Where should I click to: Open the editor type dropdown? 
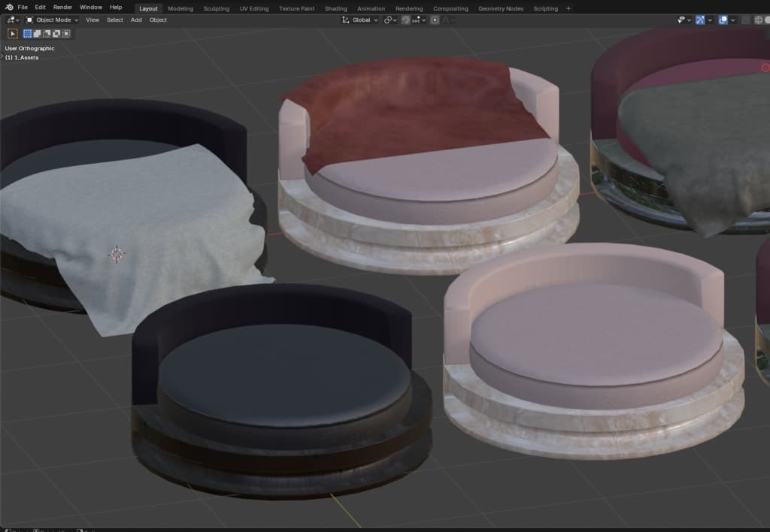coord(13,20)
